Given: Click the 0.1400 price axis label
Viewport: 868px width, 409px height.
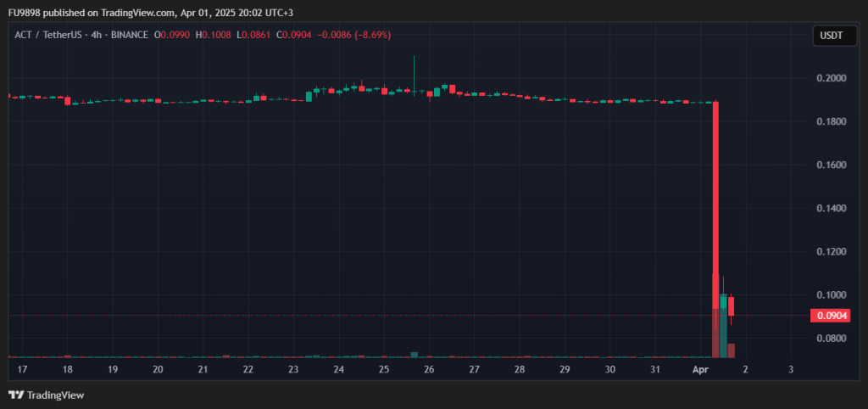Looking at the screenshot, I should tap(832, 209).
